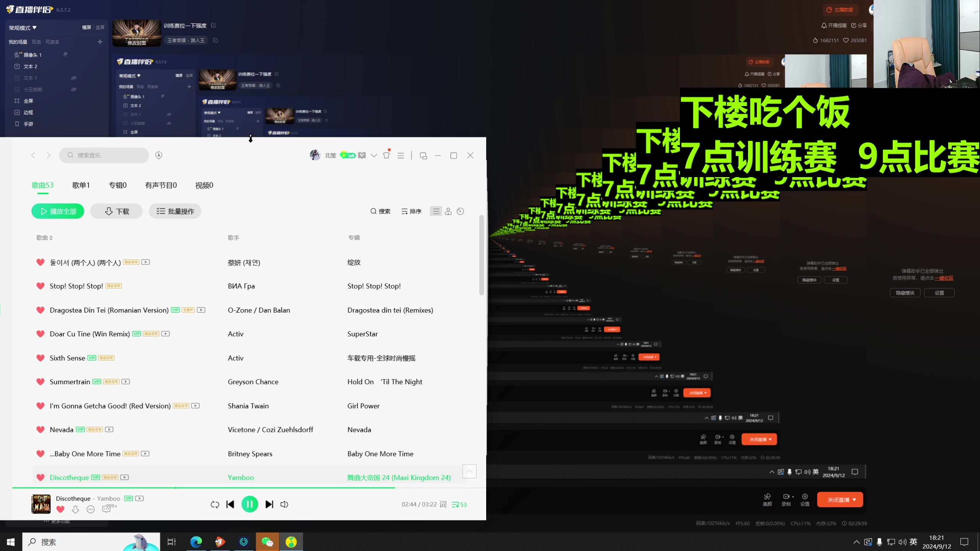980x551 pixels.
Task: Select the 歌单1 tab
Action: click(x=81, y=186)
